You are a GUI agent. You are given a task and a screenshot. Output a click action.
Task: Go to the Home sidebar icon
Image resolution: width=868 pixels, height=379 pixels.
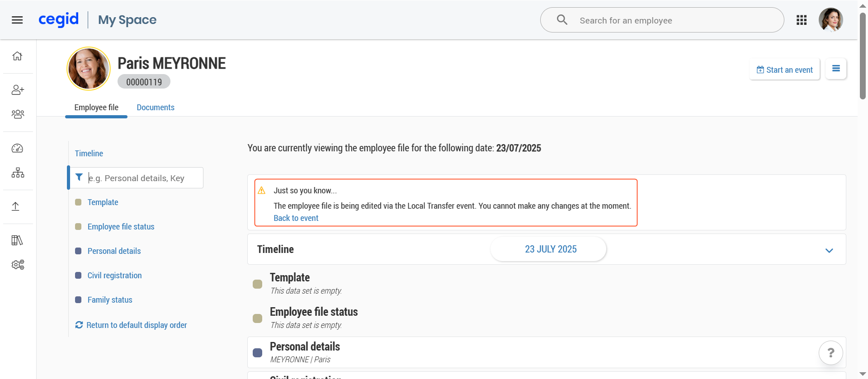17,56
